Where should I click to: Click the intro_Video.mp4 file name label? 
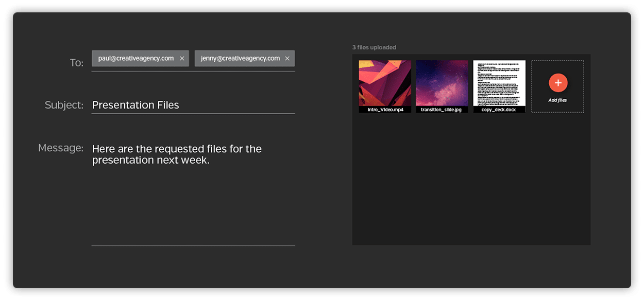[x=385, y=110]
